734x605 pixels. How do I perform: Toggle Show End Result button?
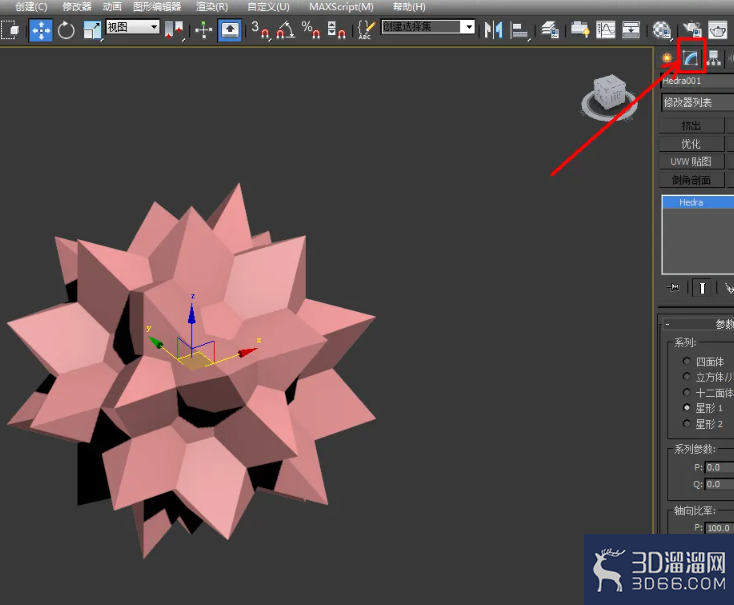click(x=702, y=288)
